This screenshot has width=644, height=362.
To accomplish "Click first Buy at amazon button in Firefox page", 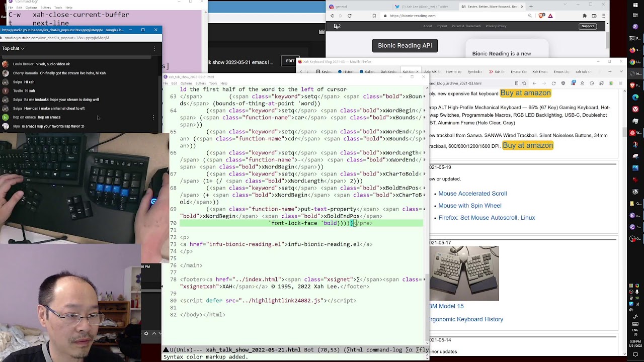I will pyautogui.click(x=525, y=93).
